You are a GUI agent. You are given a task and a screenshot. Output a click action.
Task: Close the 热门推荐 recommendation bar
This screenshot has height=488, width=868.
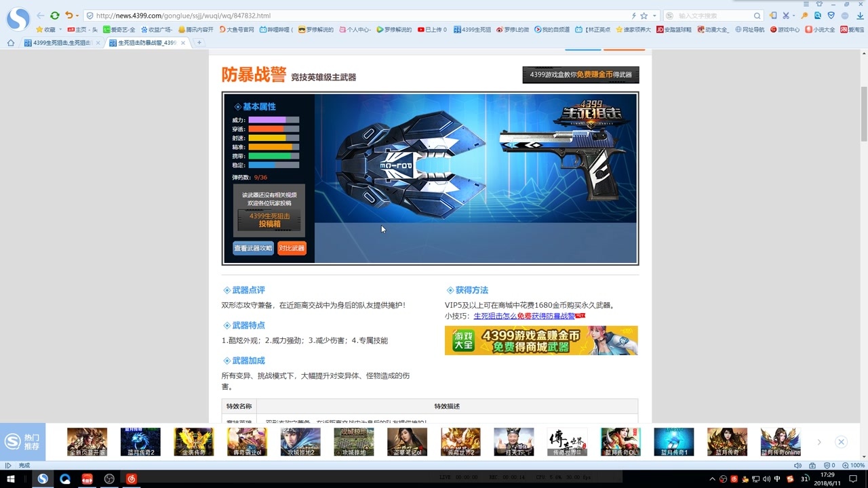pos(841,442)
